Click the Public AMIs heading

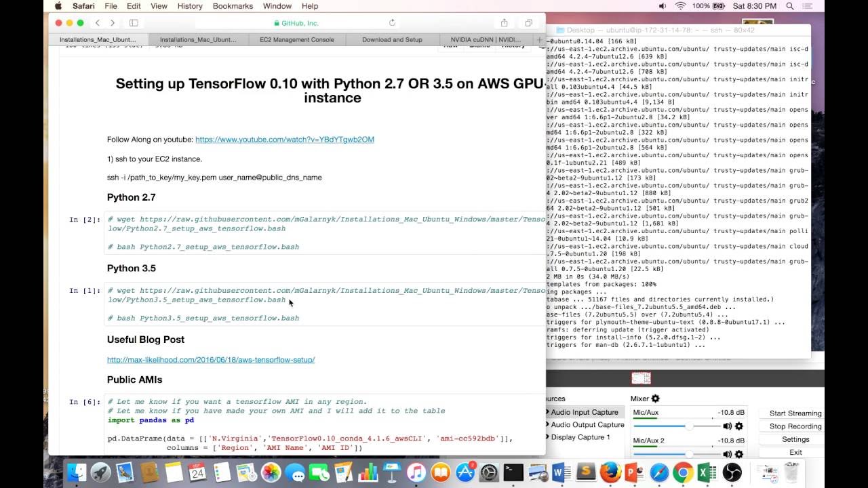[x=134, y=380]
